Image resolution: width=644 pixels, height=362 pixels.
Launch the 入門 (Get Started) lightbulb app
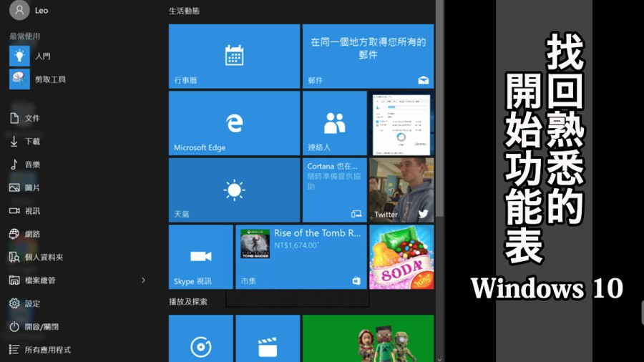(19, 57)
